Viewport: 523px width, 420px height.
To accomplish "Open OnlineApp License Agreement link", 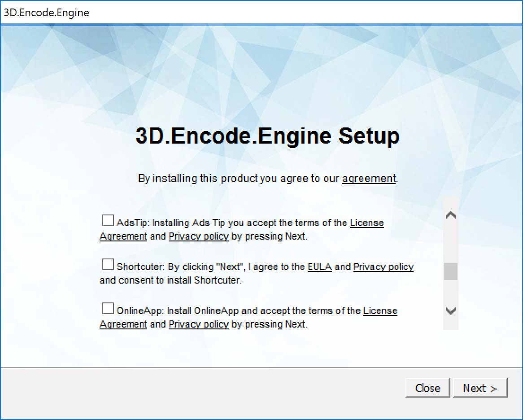I will click(380, 311).
